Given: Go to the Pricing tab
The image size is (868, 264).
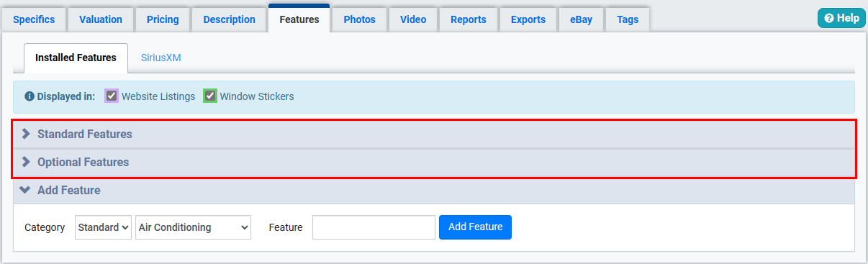Looking at the screenshot, I should pyautogui.click(x=163, y=19).
